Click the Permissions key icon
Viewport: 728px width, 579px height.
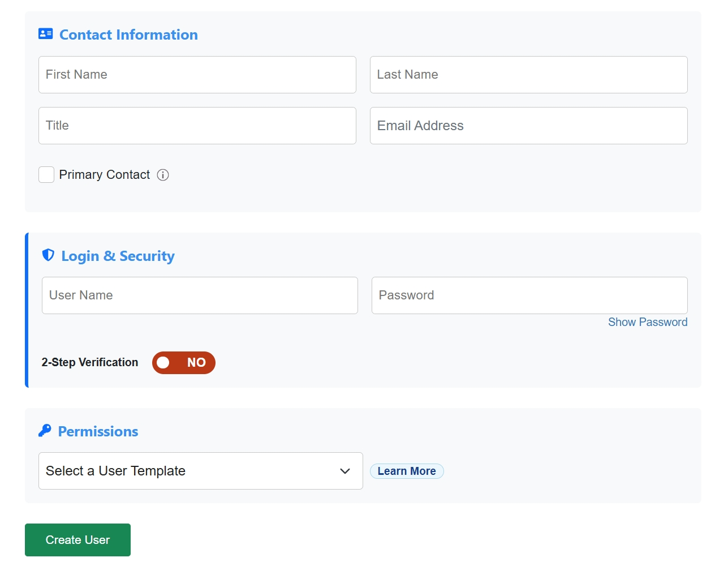pos(45,431)
